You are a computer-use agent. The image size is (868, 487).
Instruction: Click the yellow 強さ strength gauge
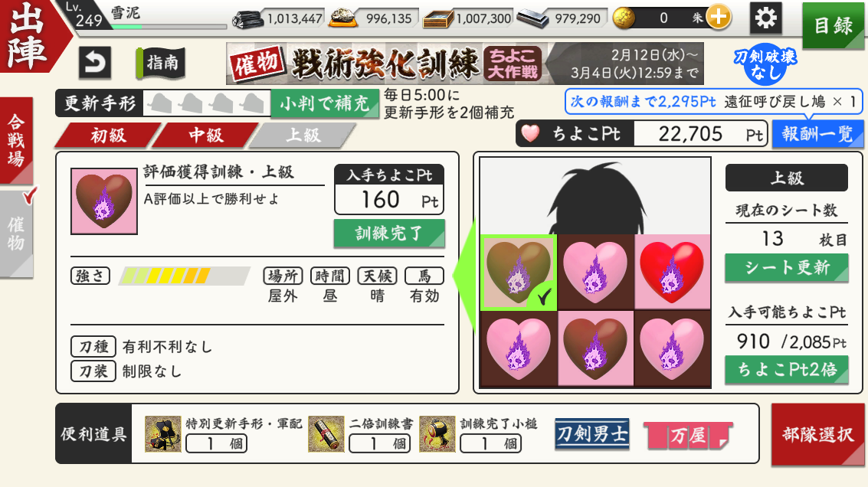pos(185,276)
